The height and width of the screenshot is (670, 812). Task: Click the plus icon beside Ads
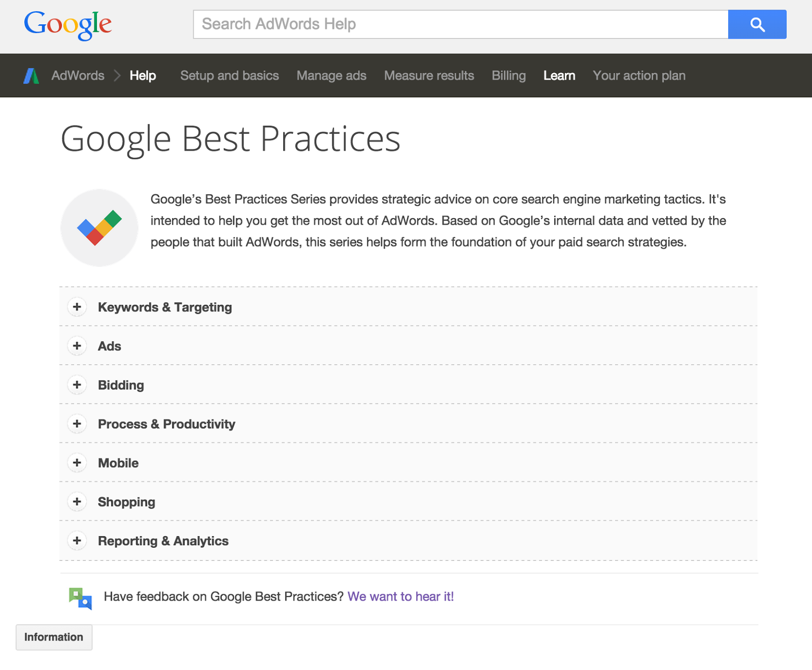(x=77, y=346)
